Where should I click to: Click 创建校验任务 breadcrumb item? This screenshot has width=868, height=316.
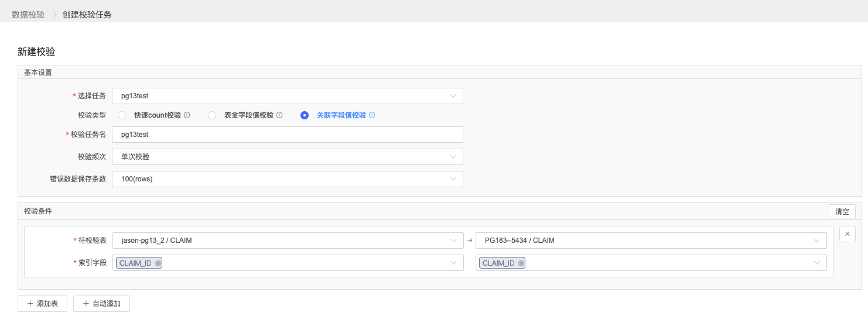[87, 15]
